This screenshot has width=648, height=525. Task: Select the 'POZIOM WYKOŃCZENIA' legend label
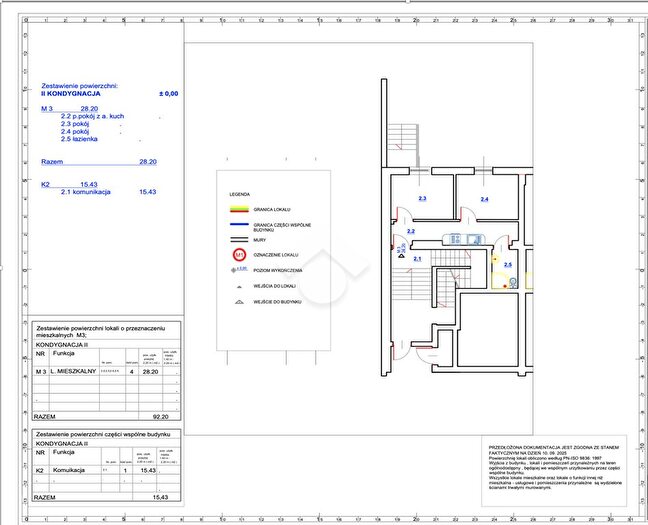[278, 270]
